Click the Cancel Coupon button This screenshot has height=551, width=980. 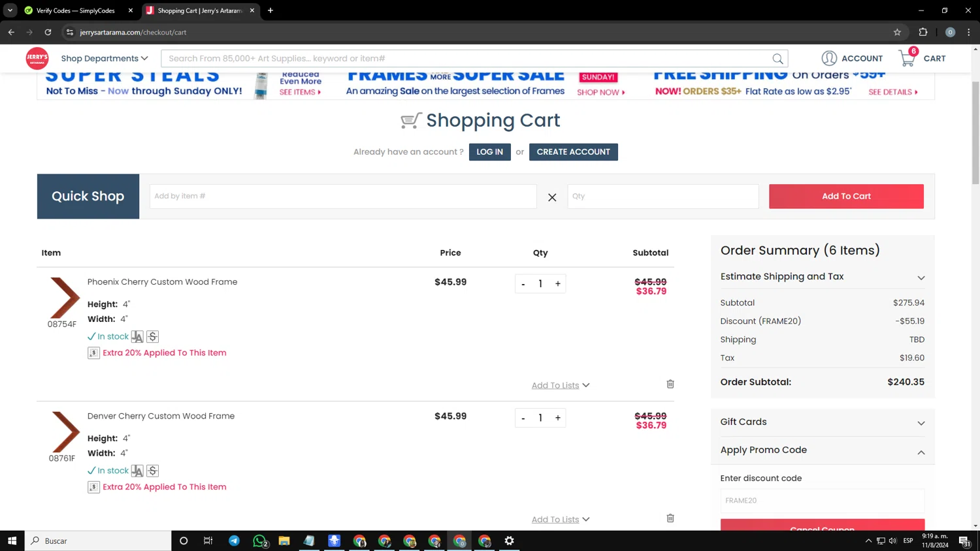(823, 525)
